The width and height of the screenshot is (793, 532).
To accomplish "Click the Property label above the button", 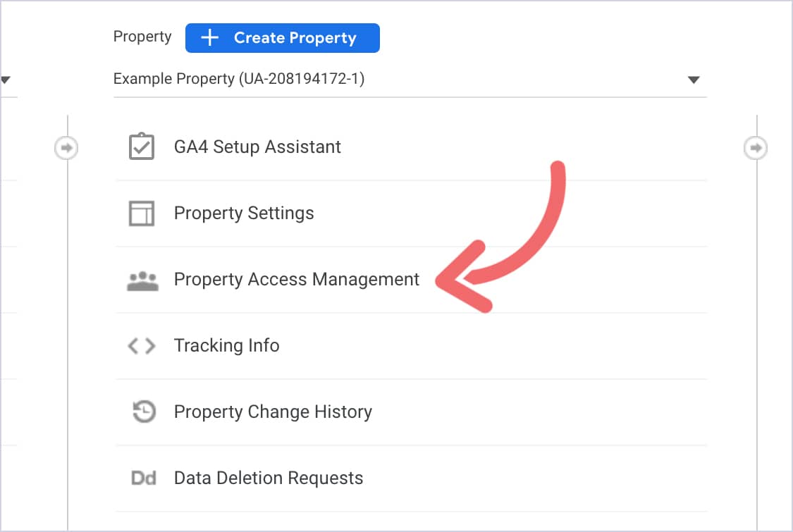I will (142, 36).
